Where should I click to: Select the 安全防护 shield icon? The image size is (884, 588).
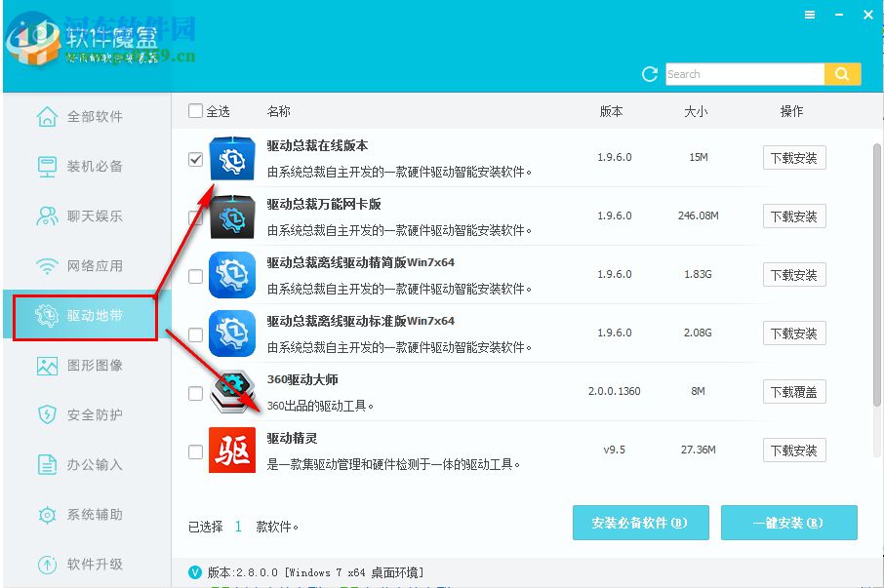coord(46,415)
